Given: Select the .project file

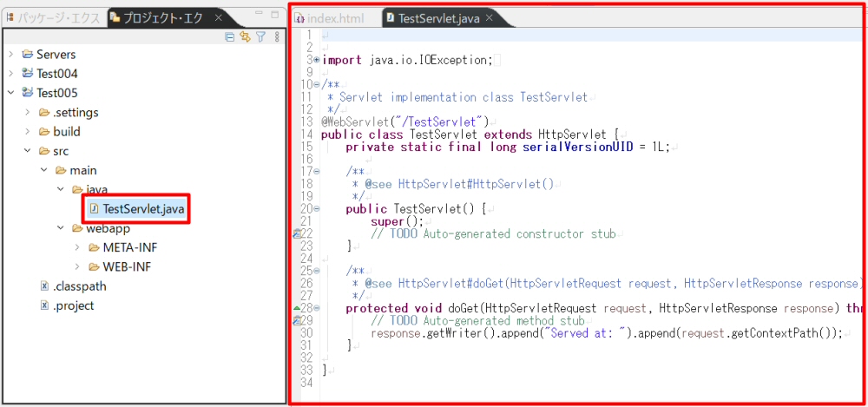Looking at the screenshot, I should [73, 305].
